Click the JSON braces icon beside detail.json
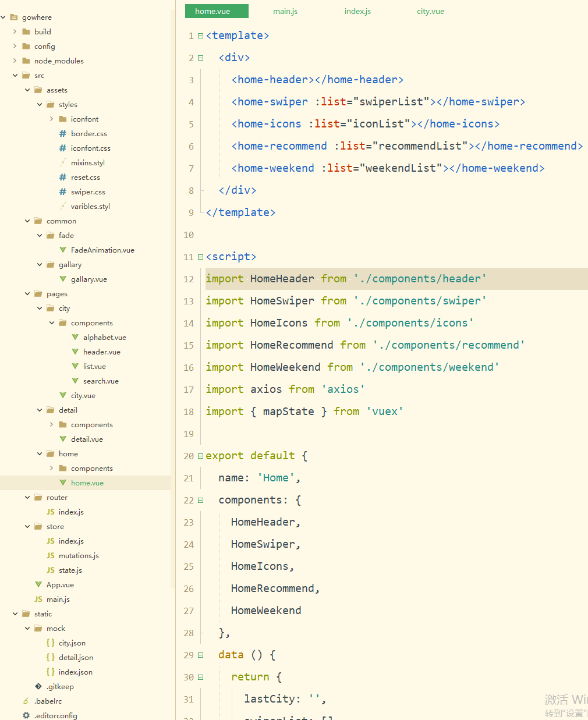 (51, 657)
